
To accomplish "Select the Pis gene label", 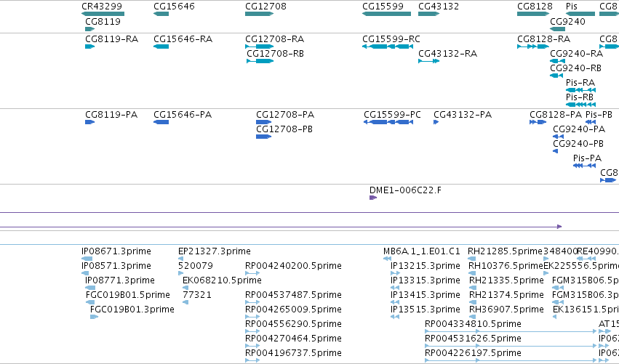I will tap(572, 7).
